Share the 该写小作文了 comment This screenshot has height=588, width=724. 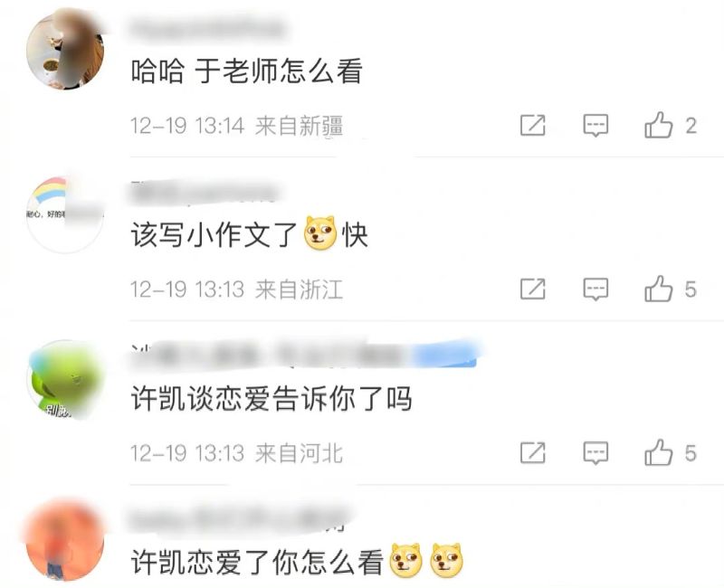pos(533,289)
